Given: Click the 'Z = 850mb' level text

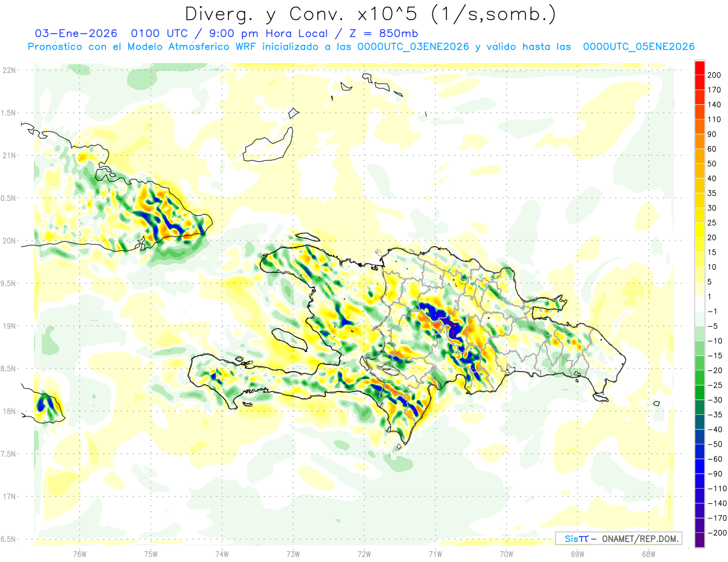Looking at the screenshot, I should [x=385, y=33].
